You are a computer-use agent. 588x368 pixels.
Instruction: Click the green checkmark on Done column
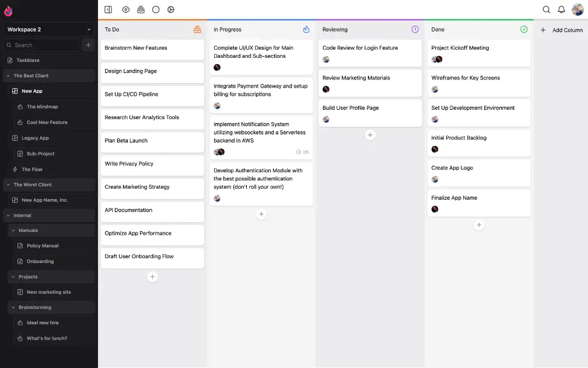[x=524, y=29]
